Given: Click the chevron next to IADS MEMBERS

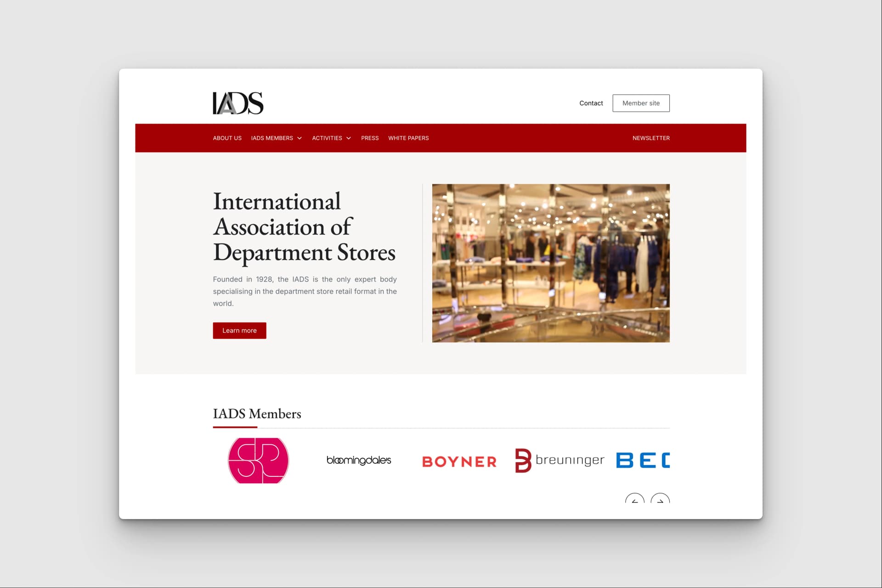Looking at the screenshot, I should click(x=300, y=138).
